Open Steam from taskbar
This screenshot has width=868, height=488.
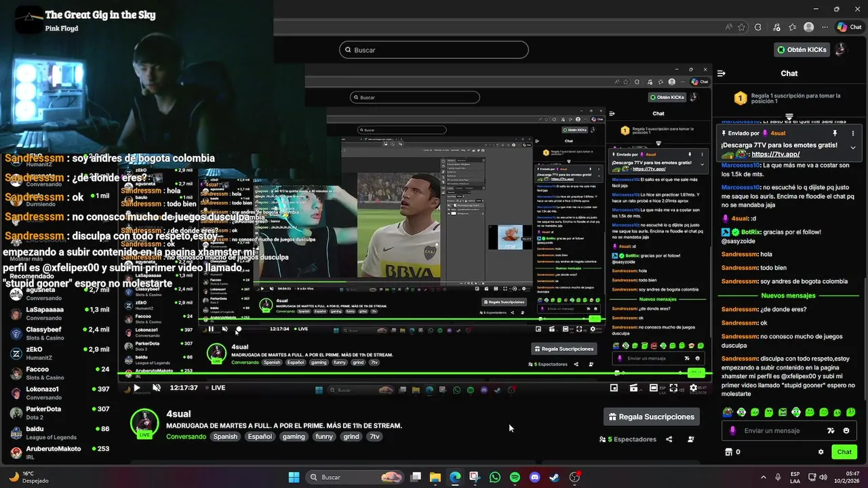pyautogui.click(x=555, y=477)
